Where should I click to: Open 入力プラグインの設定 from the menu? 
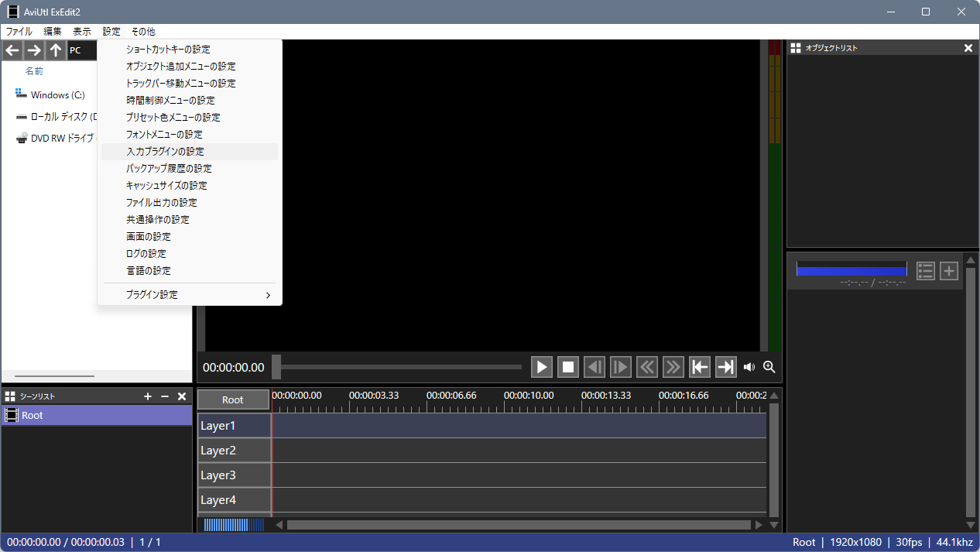pos(165,152)
